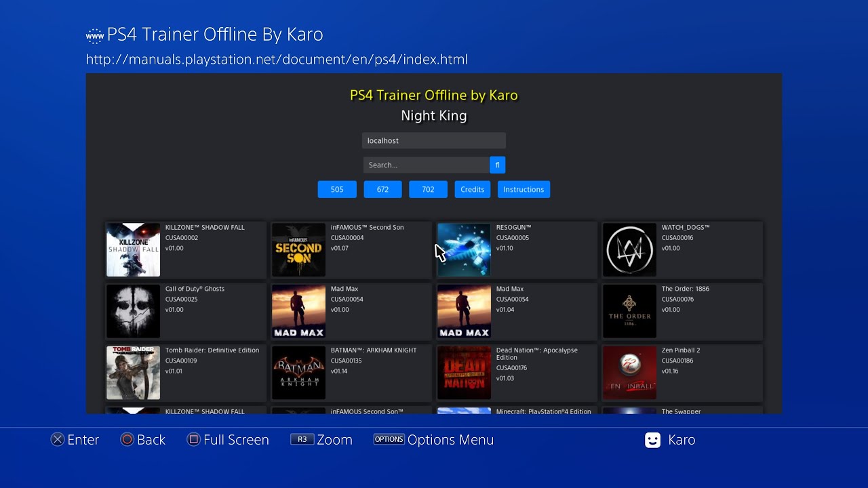The height and width of the screenshot is (488, 868).
Task: Click the www globe icon beside the page title
Action: [x=95, y=35]
